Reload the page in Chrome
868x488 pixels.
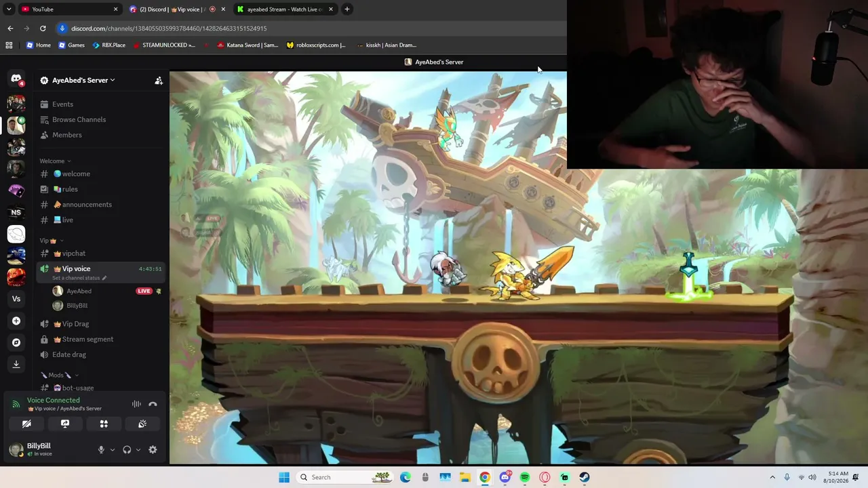43,28
